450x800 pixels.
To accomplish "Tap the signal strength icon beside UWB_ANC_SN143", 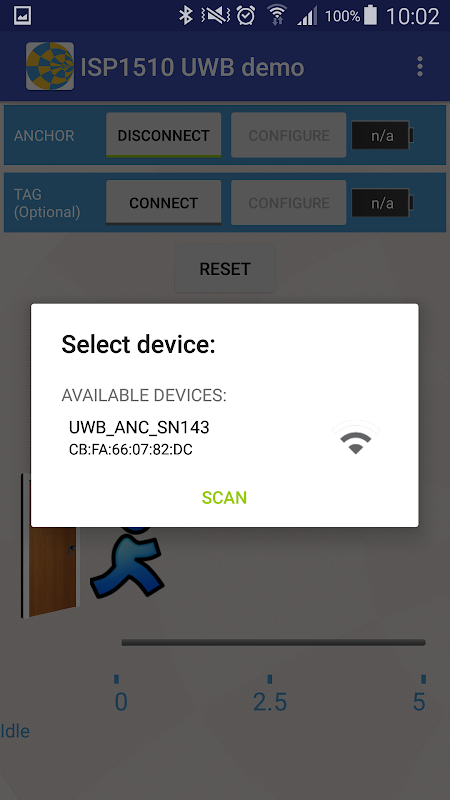I will tap(356, 437).
